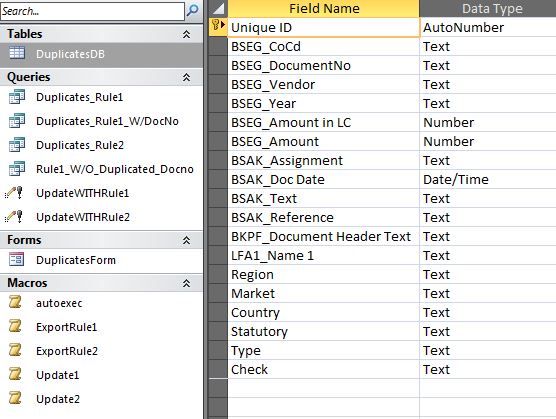Collapse the Queries group chevron

point(187,77)
